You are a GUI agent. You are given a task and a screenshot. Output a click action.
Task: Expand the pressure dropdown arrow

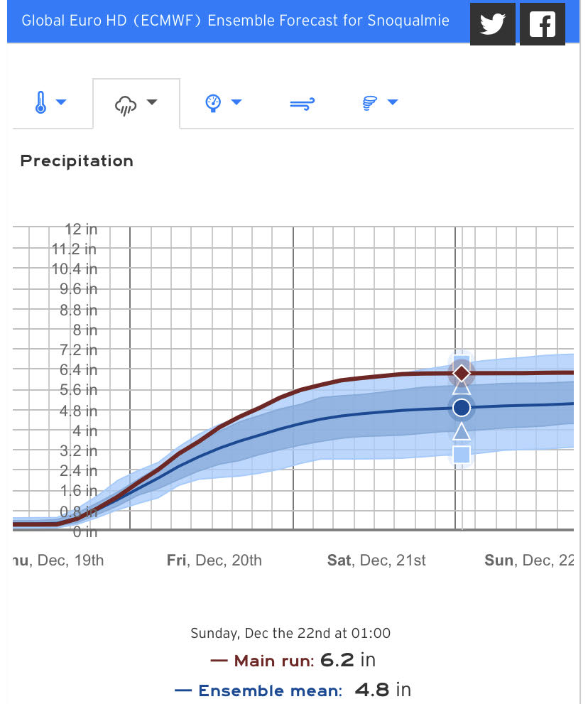point(236,103)
